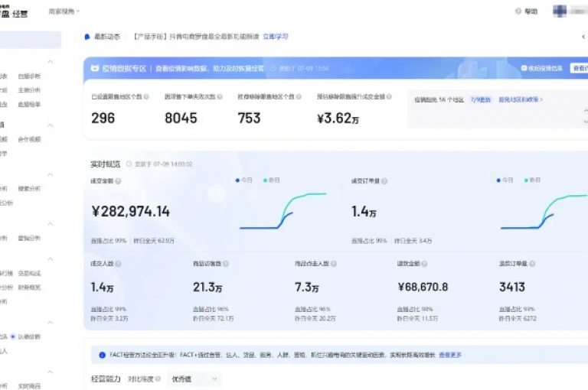Toggle 昨日 legend on the 成交订单量 chart

tap(532, 180)
